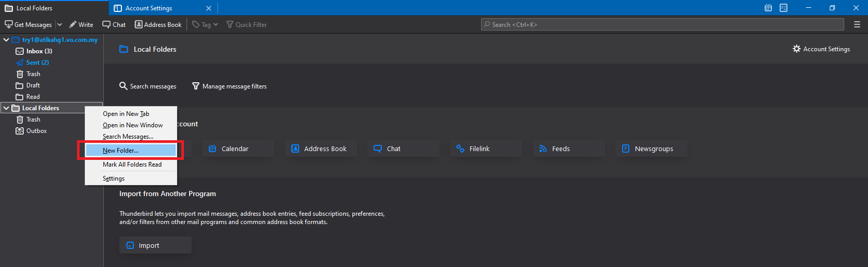Screen dimensions: 868x267
Task: Select the Inbox (3) folder
Action: pyautogui.click(x=39, y=51)
